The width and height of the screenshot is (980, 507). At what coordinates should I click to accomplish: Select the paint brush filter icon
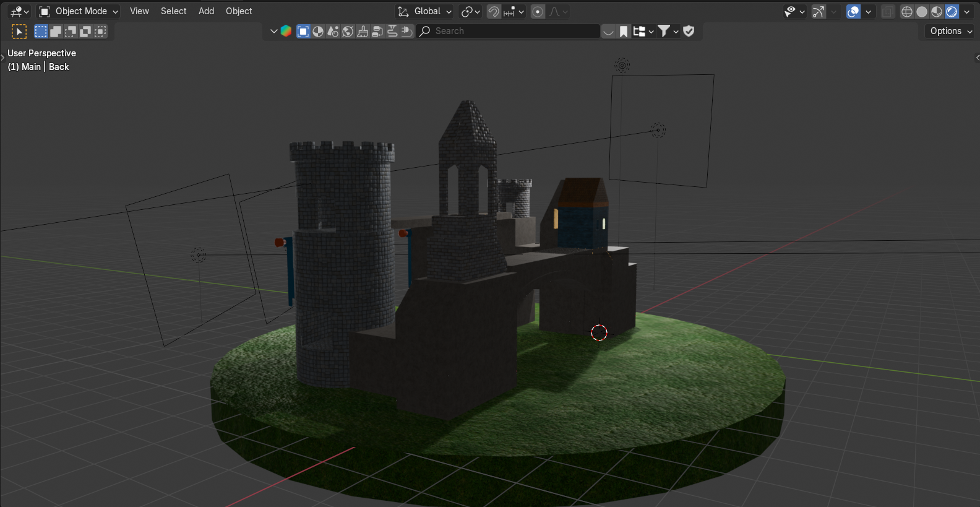363,31
